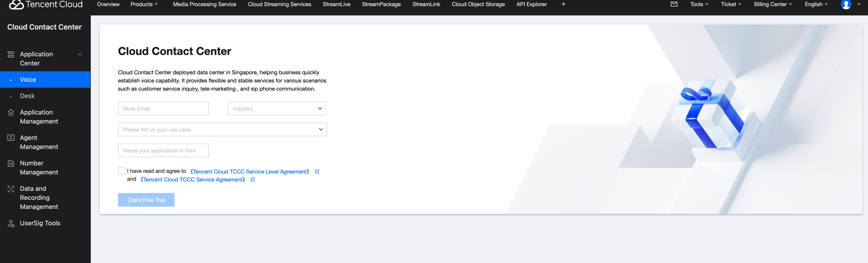Click the mail envelope icon in top bar

(674, 4)
